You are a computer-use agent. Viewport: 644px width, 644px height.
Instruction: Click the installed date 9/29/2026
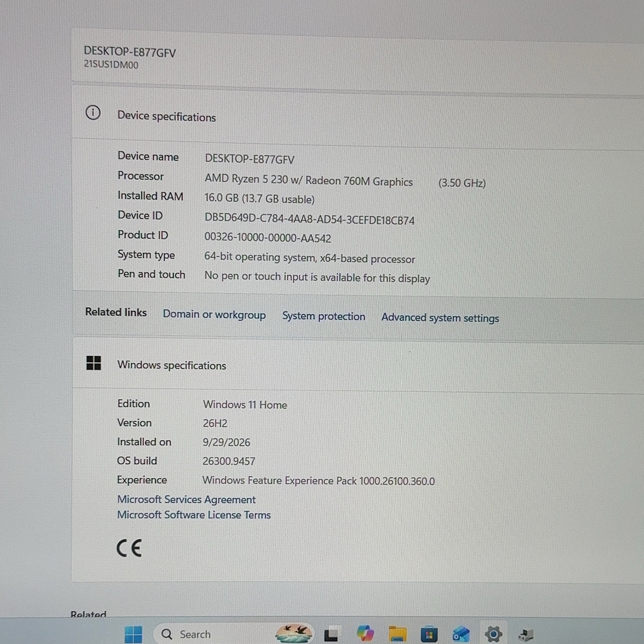(x=226, y=442)
